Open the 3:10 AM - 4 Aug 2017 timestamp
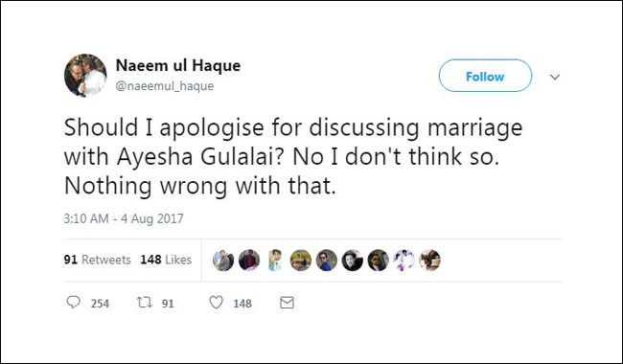623x364 pixels. pos(124,218)
